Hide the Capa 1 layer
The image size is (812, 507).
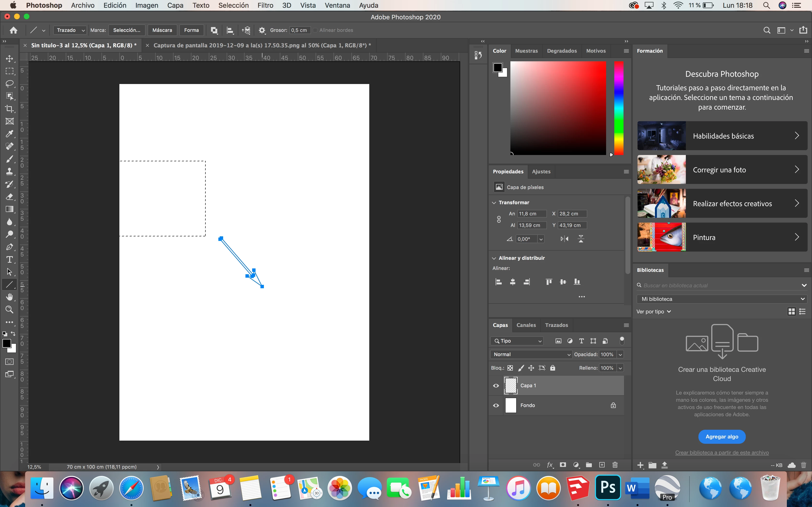point(496,386)
